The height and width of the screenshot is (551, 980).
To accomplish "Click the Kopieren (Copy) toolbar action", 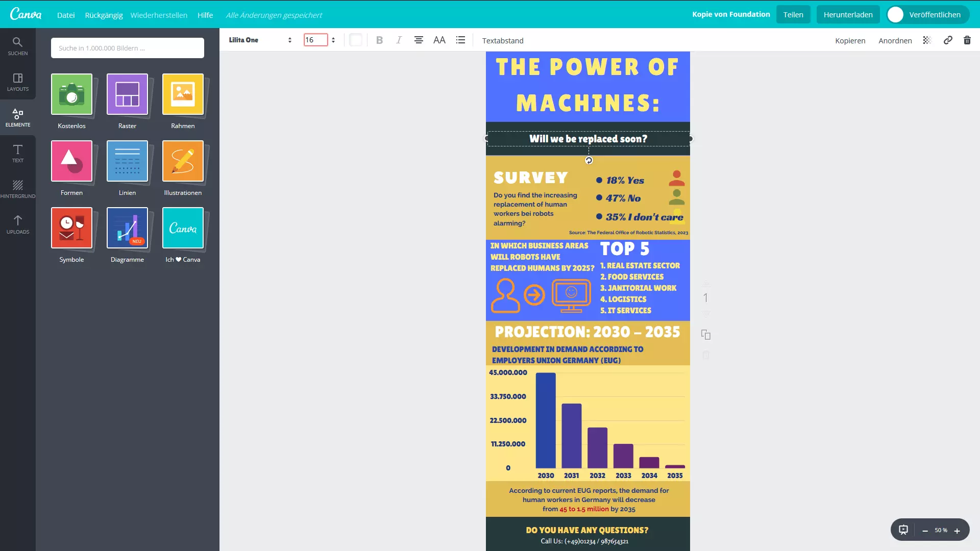I will point(850,40).
